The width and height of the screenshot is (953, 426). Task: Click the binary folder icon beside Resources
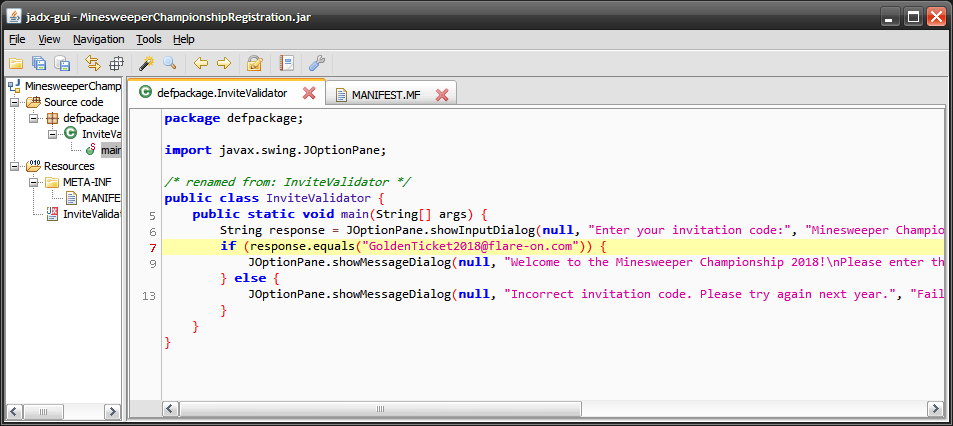click(33, 165)
